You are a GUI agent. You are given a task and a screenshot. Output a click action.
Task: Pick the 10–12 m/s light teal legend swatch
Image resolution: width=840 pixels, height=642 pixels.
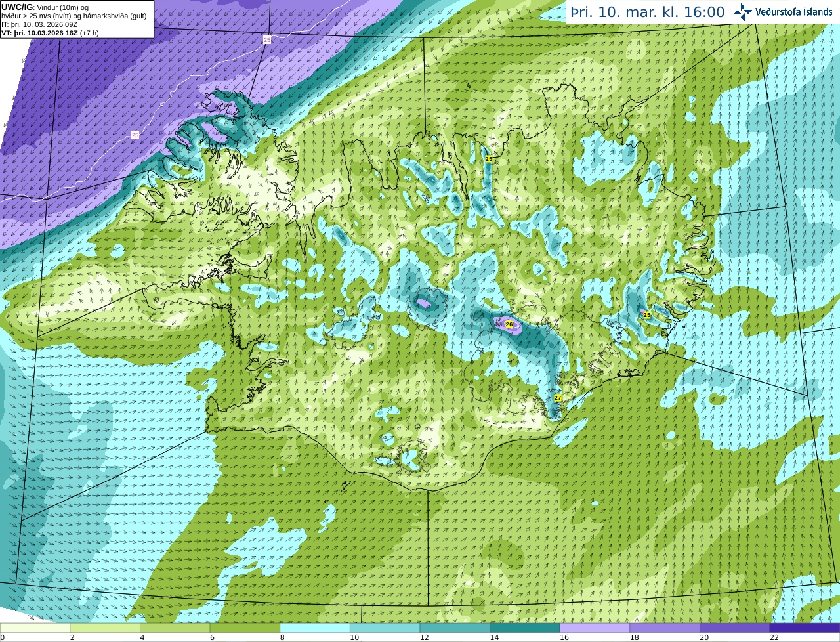[385, 628]
